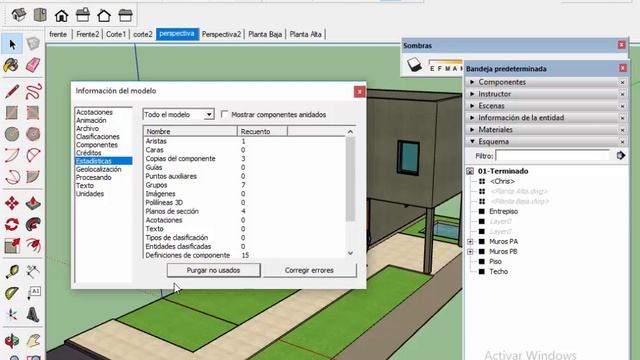The width and height of the screenshot is (640, 360).
Task: Choose the Circle tool
Action: coord(12,134)
